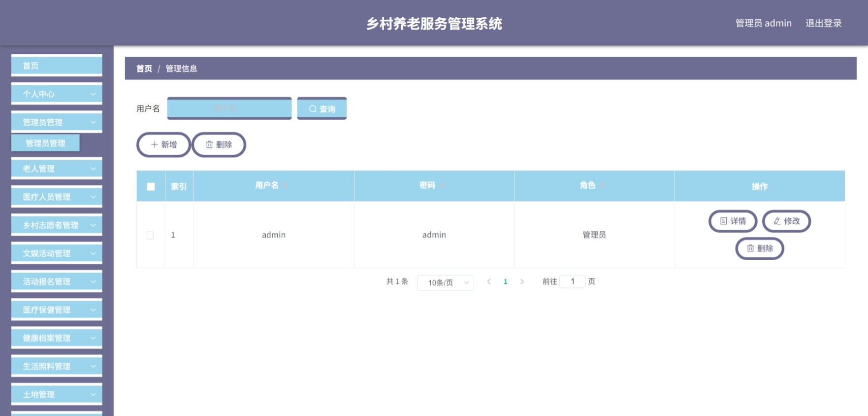Sort by 用户名 column sort icon
Image resolution: width=868 pixels, height=416 pixels.
[285, 186]
